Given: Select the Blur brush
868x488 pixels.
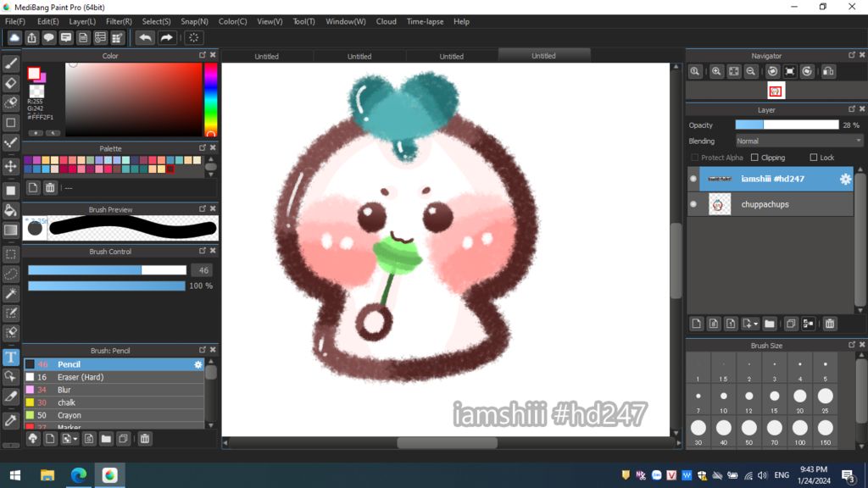Looking at the screenshot, I should tap(114, 390).
